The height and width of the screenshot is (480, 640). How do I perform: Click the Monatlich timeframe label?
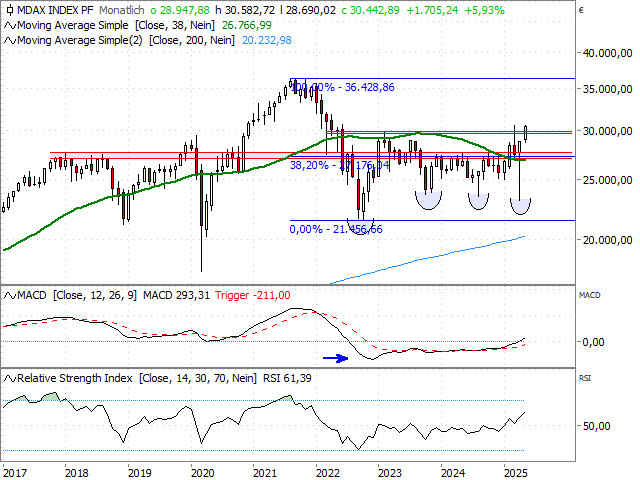(122, 10)
